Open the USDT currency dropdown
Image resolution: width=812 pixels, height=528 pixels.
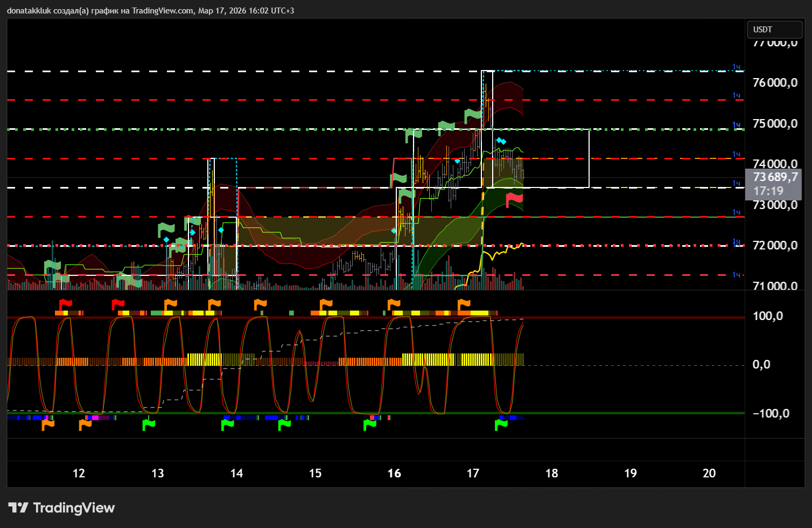[774, 30]
